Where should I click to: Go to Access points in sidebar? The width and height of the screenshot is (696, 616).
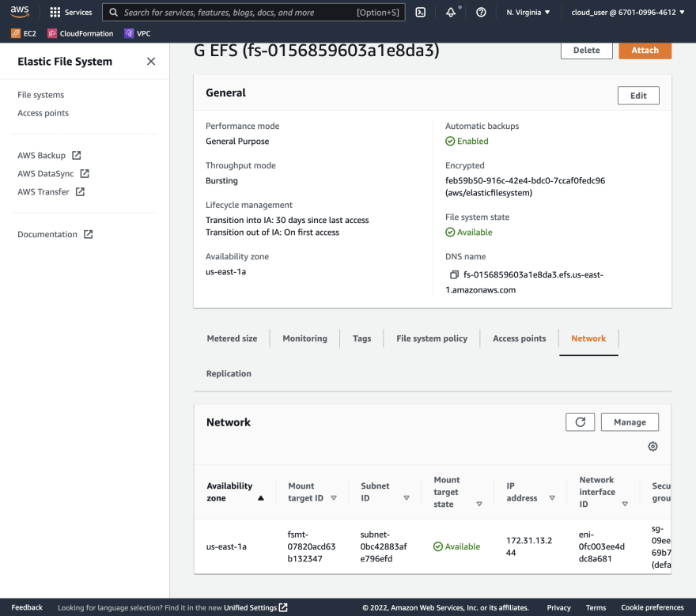pos(43,113)
